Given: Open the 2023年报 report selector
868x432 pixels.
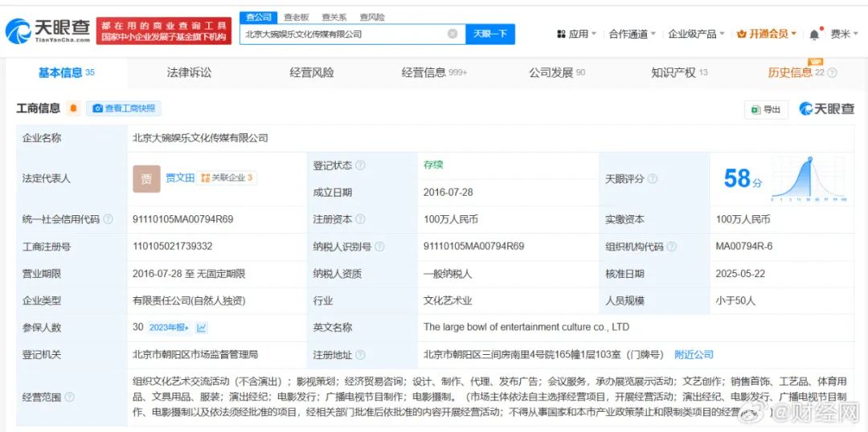Looking at the screenshot, I should 170,328.
